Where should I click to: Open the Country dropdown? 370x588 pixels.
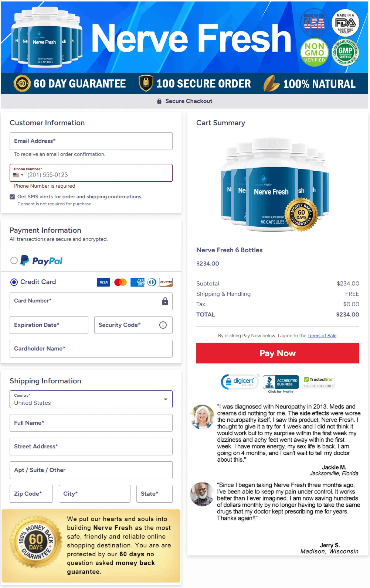click(91, 399)
